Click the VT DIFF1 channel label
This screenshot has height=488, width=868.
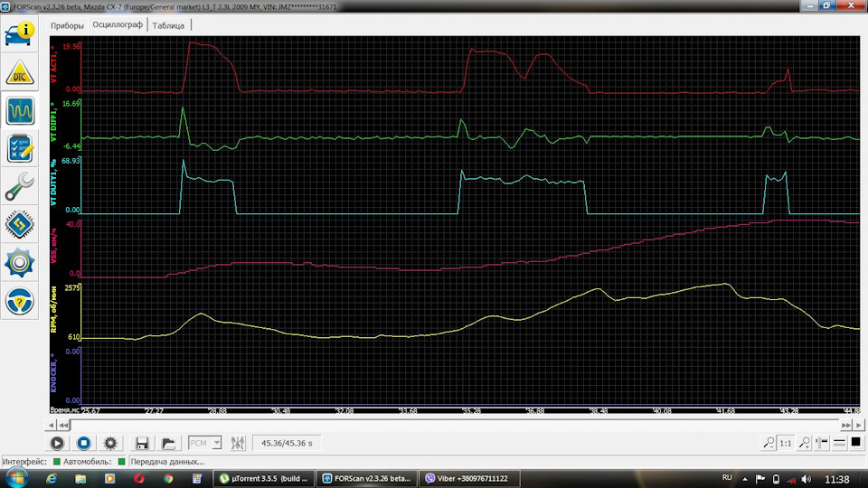53,122
